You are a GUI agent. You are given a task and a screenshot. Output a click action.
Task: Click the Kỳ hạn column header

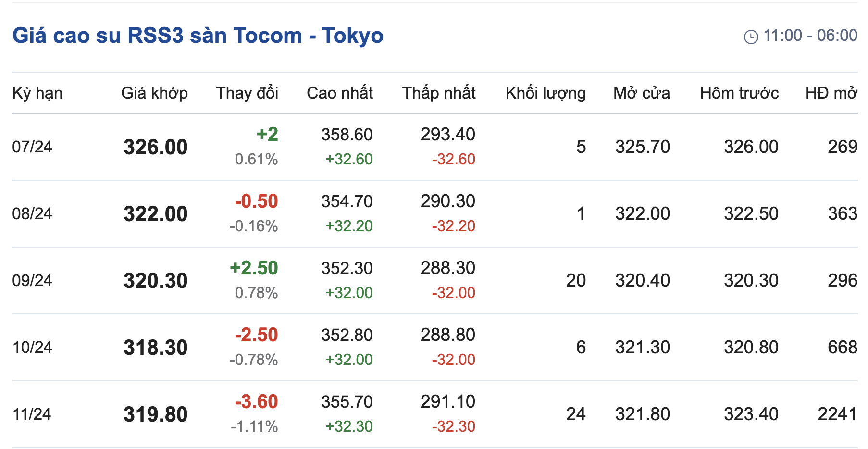coord(37,93)
